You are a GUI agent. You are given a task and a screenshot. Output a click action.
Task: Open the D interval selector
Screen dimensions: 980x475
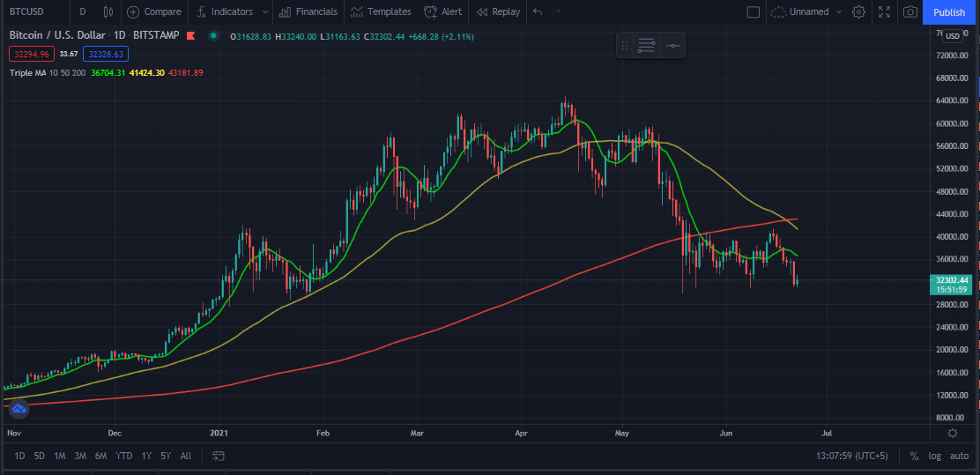83,11
